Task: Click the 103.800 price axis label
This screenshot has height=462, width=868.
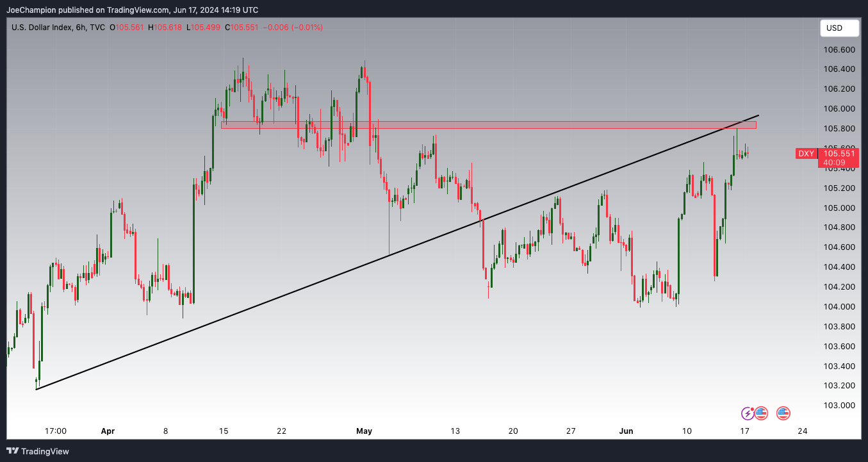Action: (x=839, y=327)
